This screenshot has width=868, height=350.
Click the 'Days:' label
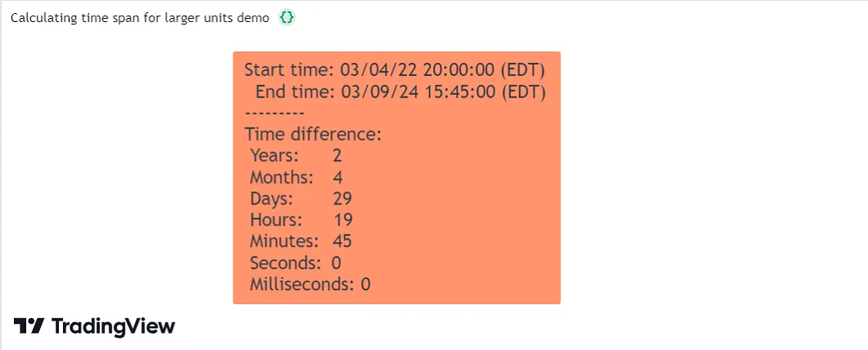click(x=272, y=199)
